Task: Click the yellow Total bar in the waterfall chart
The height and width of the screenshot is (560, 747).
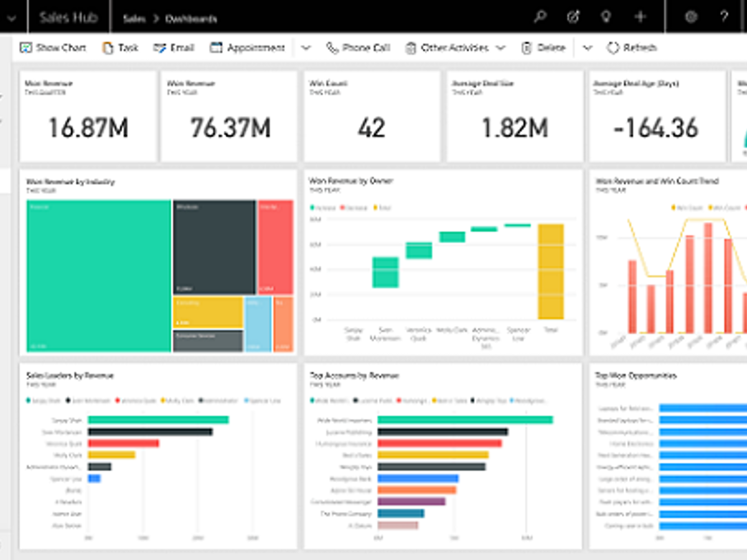Action: tap(551, 271)
